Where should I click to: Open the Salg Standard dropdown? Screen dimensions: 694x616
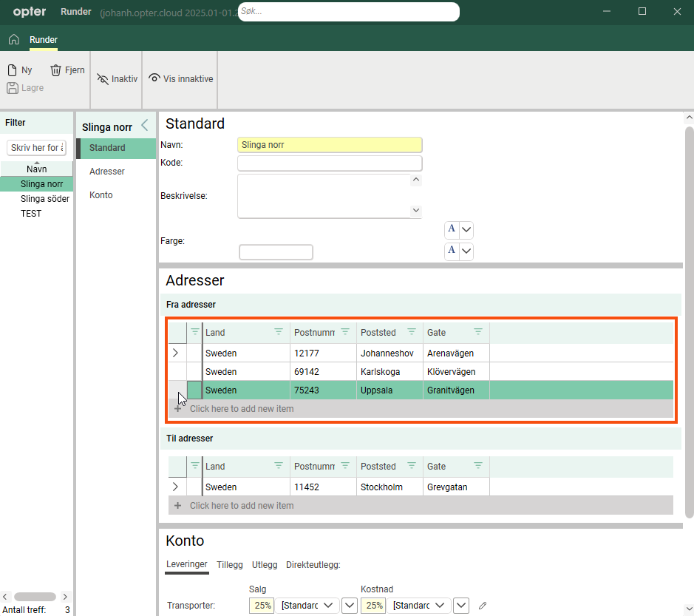coord(327,606)
